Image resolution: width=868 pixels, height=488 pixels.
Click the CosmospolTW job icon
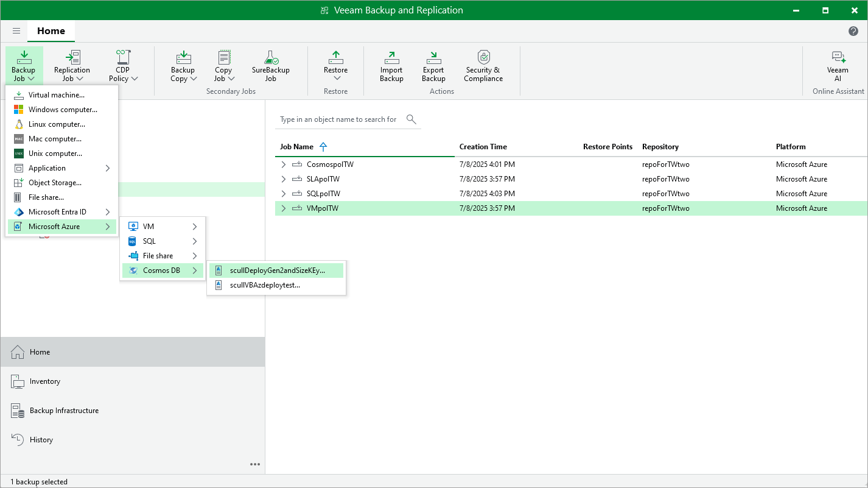pyautogui.click(x=297, y=164)
